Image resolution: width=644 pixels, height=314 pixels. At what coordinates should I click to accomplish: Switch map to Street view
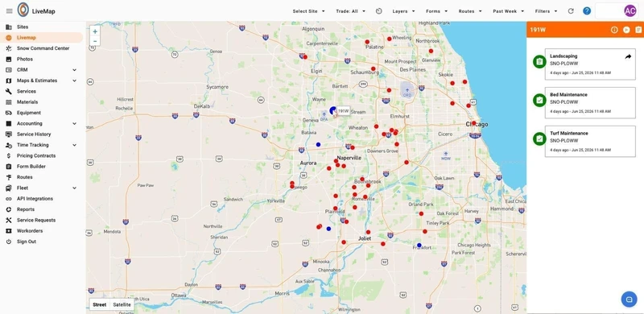tap(100, 304)
